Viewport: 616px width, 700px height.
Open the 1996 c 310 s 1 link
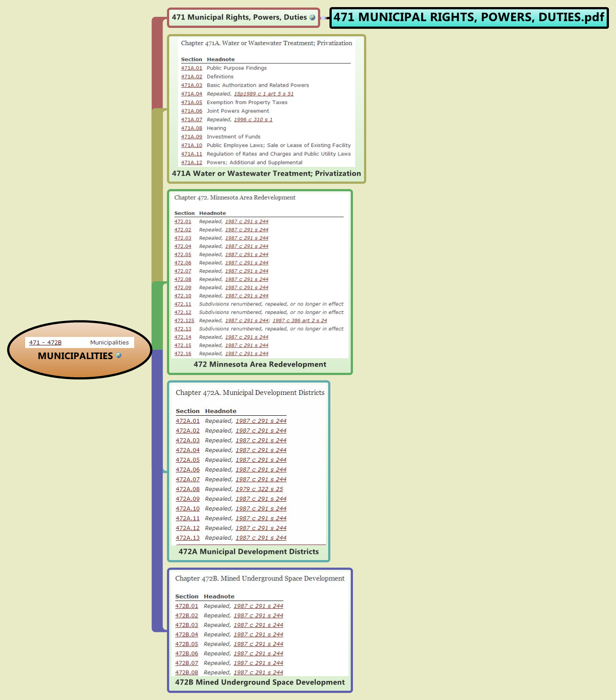pos(253,120)
